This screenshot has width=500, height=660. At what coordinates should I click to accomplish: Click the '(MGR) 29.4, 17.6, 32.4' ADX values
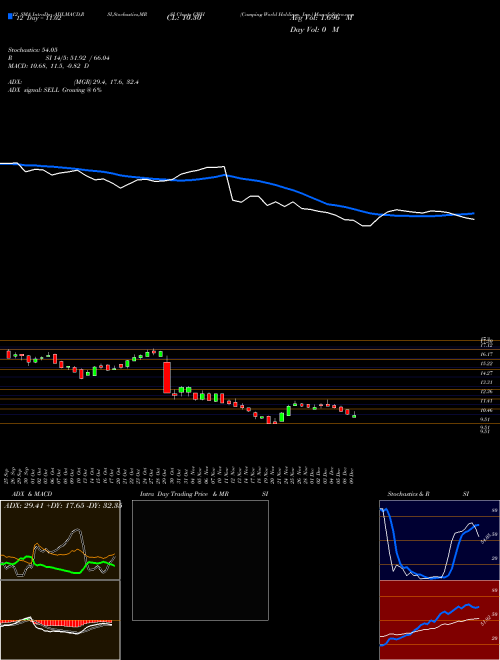[106, 82]
